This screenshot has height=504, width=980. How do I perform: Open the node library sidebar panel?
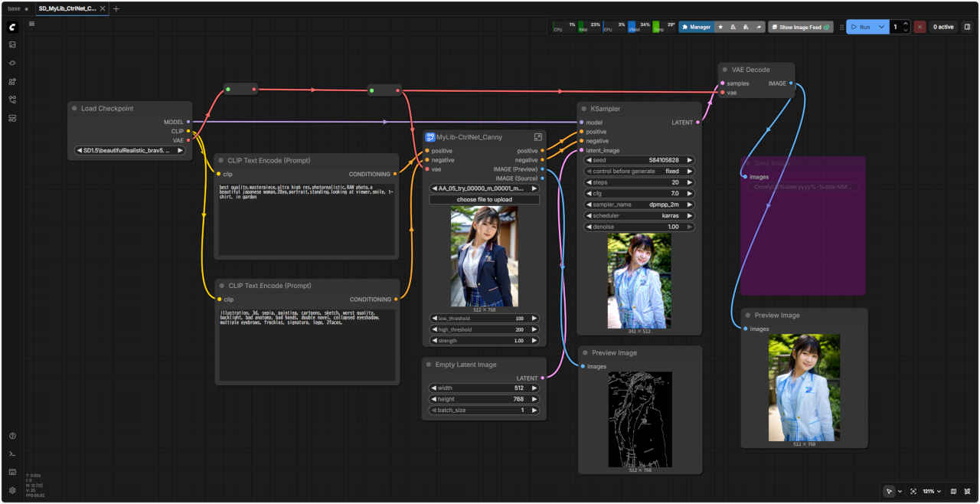[x=12, y=63]
